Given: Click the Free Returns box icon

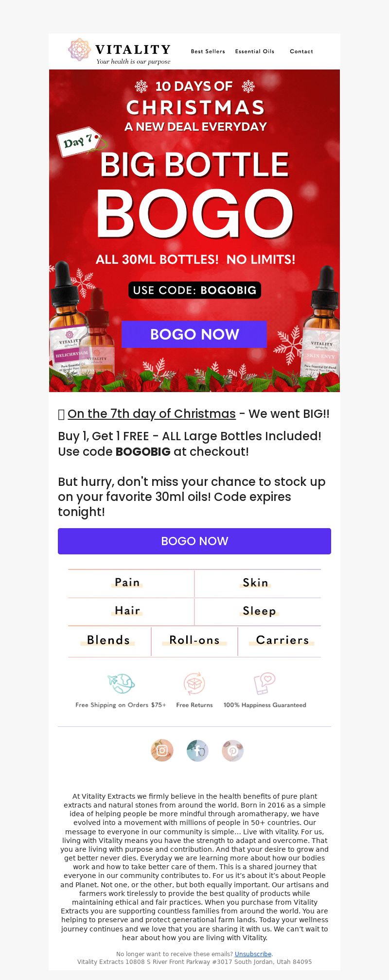Looking at the screenshot, I should pos(194,684).
